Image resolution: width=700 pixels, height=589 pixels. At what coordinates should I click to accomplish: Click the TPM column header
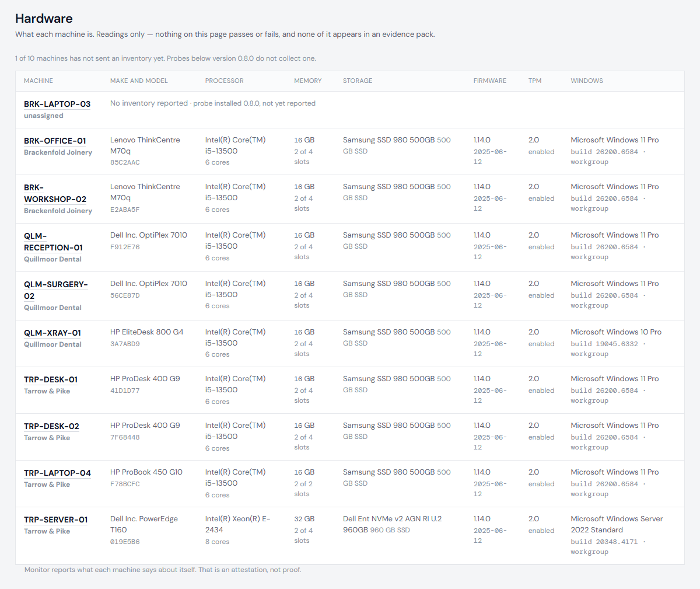pyautogui.click(x=535, y=81)
